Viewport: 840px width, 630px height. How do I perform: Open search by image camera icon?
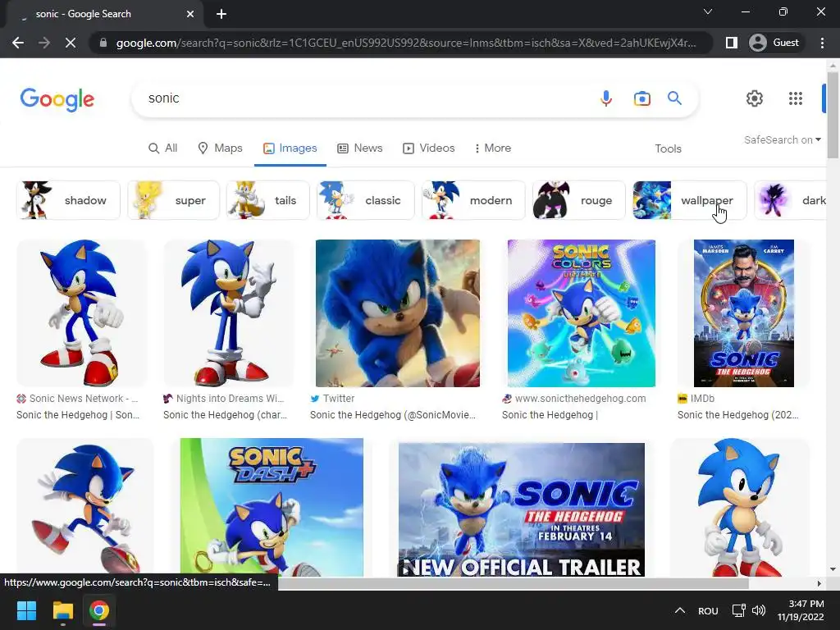click(x=641, y=98)
